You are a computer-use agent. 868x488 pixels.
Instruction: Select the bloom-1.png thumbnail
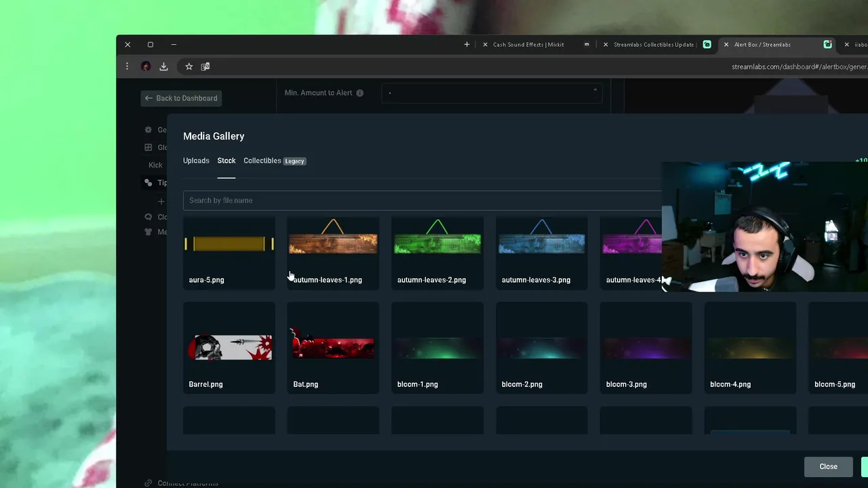[x=437, y=348]
